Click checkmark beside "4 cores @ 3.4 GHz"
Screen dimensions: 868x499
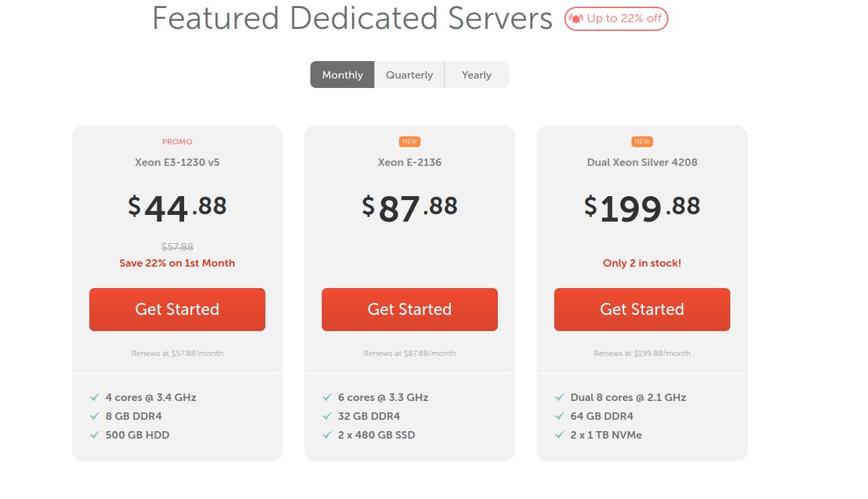(95, 397)
